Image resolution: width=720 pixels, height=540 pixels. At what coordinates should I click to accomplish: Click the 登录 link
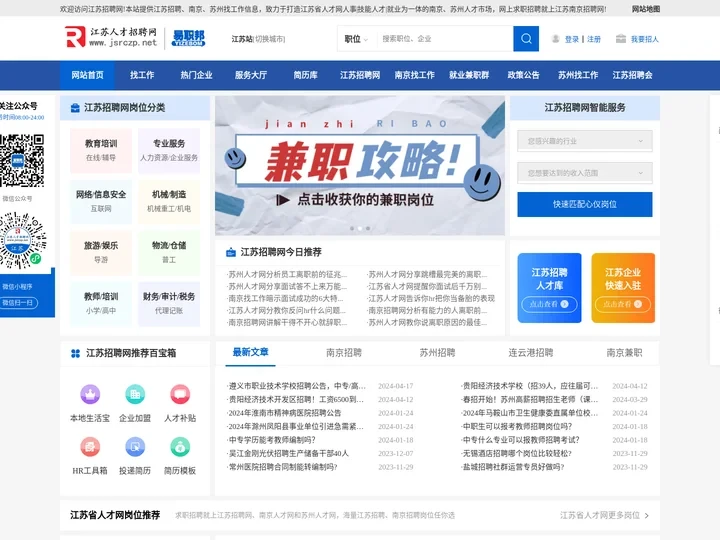click(572, 39)
